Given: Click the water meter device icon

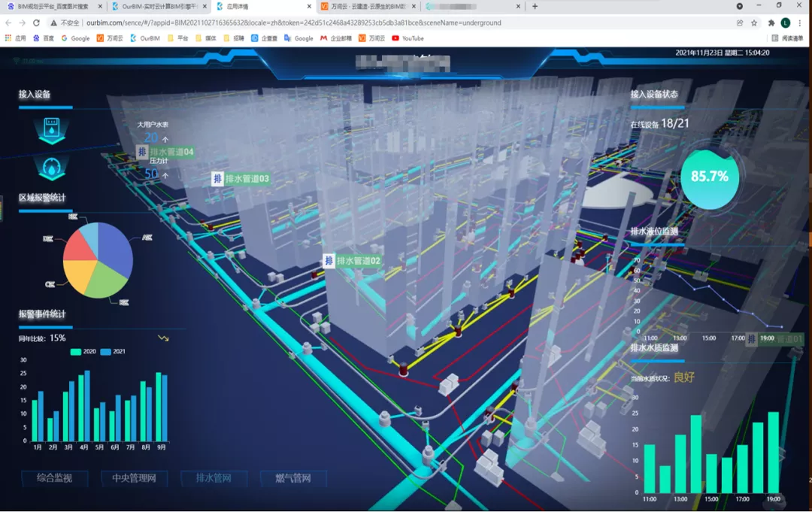Looking at the screenshot, I should tap(51, 129).
